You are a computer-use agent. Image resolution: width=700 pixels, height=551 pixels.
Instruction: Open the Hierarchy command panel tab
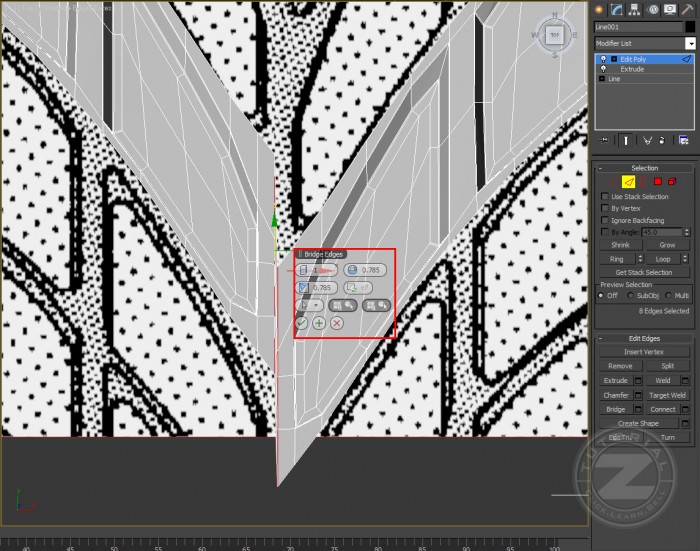coord(634,9)
